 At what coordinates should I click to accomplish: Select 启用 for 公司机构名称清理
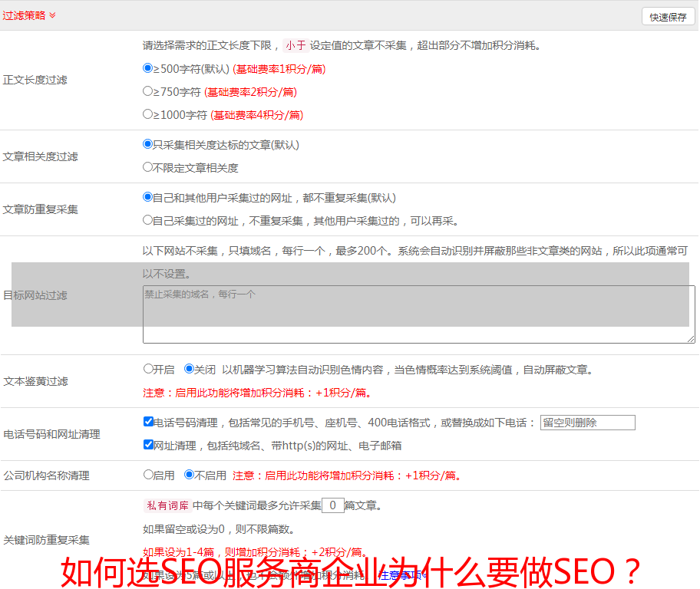point(148,475)
